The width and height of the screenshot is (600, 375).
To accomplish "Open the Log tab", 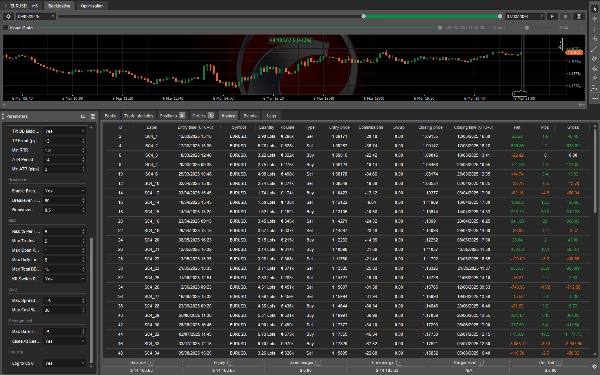I will click(271, 116).
